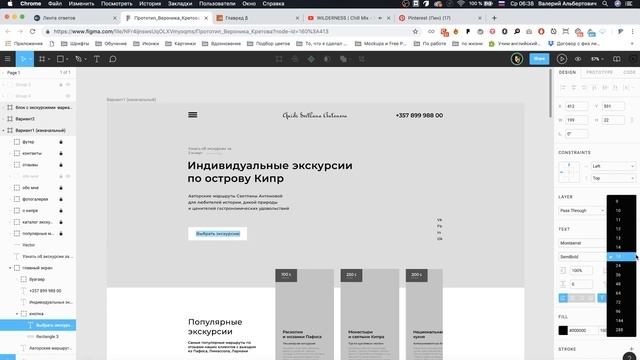Switch to the Design tab
640x360 pixels.
click(567, 72)
